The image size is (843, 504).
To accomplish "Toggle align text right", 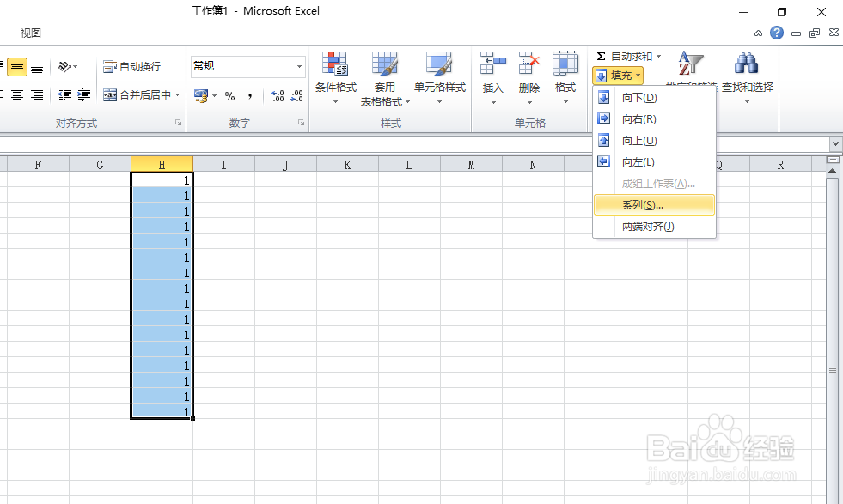I will pos(37,95).
